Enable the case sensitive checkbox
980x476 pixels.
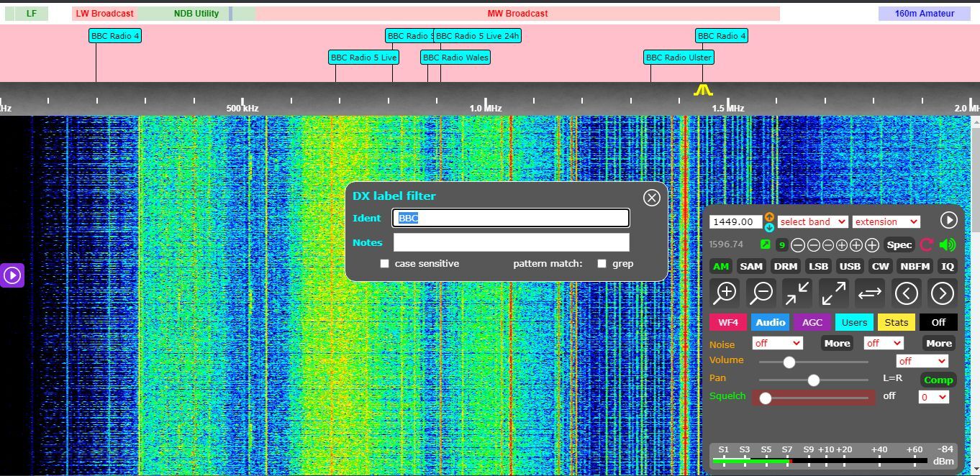click(385, 264)
